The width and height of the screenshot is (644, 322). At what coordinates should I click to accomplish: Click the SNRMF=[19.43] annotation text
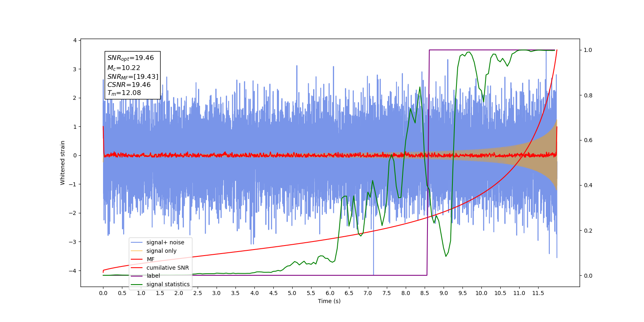133,76
